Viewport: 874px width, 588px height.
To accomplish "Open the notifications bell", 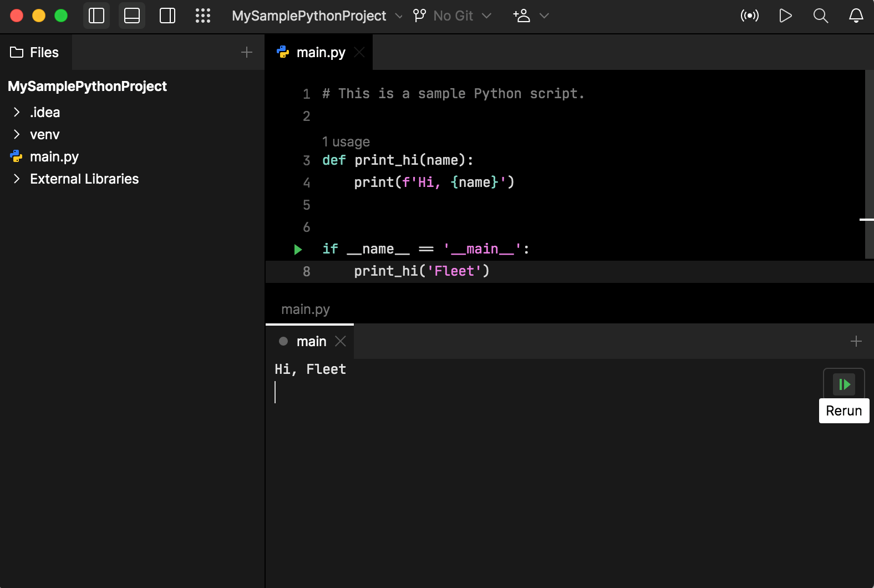I will point(856,16).
